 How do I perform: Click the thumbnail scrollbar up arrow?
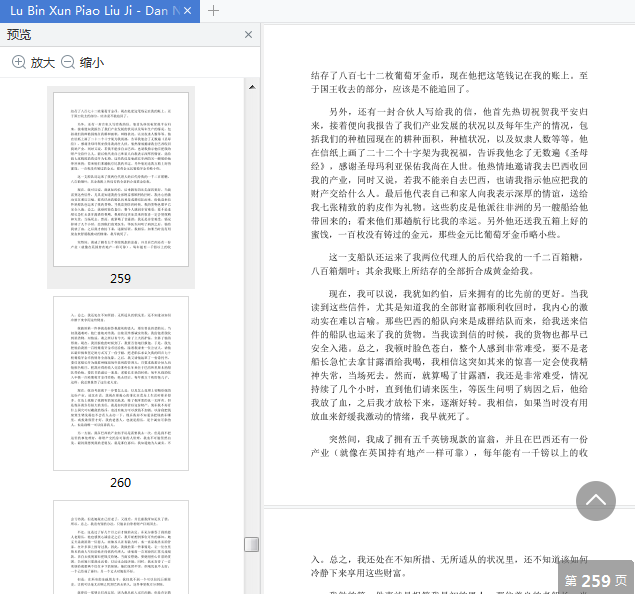point(252,87)
